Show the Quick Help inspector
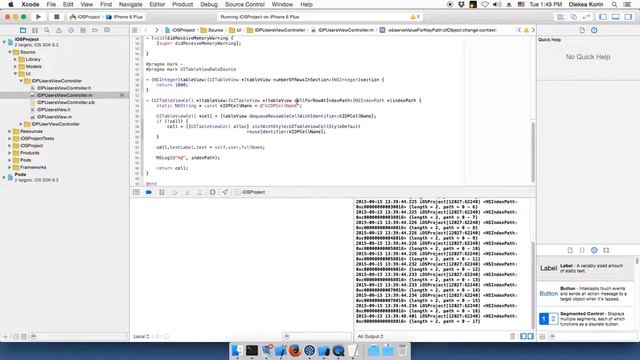The height and width of the screenshot is (360, 640). coord(594,30)
